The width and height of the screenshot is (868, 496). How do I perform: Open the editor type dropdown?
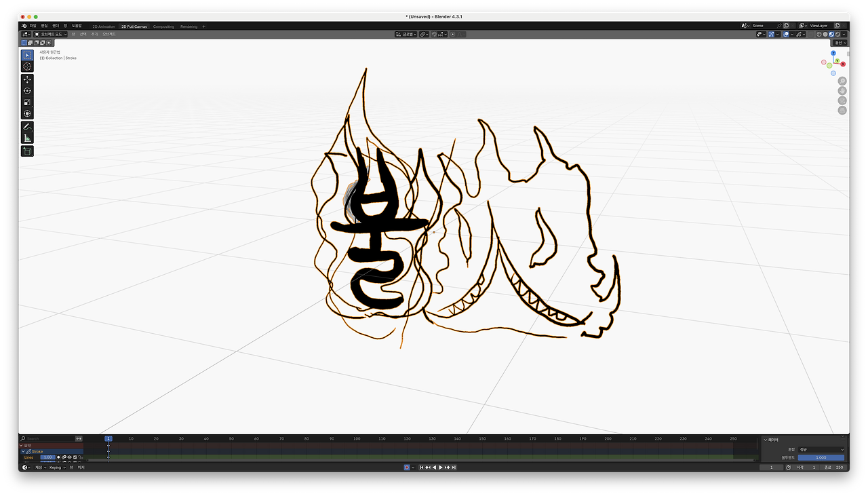tap(26, 34)
